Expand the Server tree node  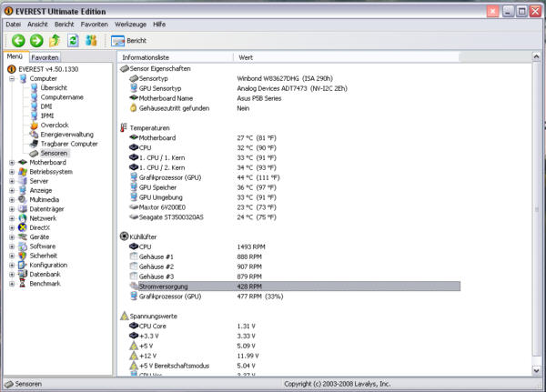pos(12,181)
